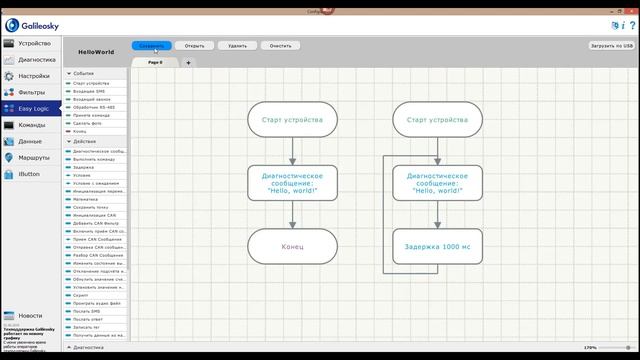The image size is (640, 360).
Task: Click the Записать тег block marker icon
Action: click(x=68, y=327)
